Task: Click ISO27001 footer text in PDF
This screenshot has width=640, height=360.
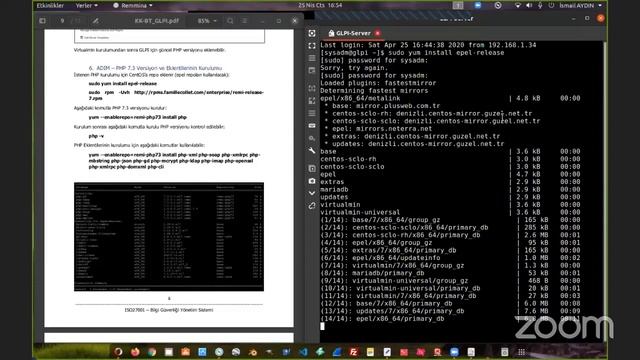Action: [x=169, y=310]
